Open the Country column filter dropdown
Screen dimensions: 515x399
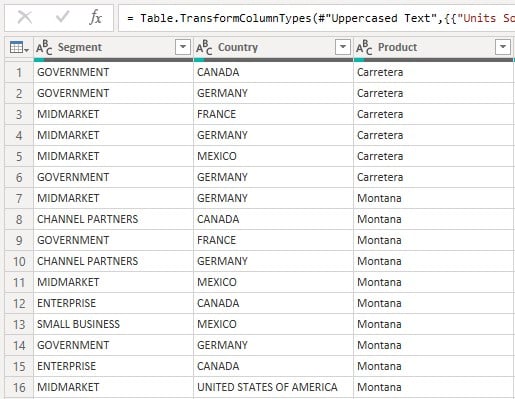pos(343,47)
